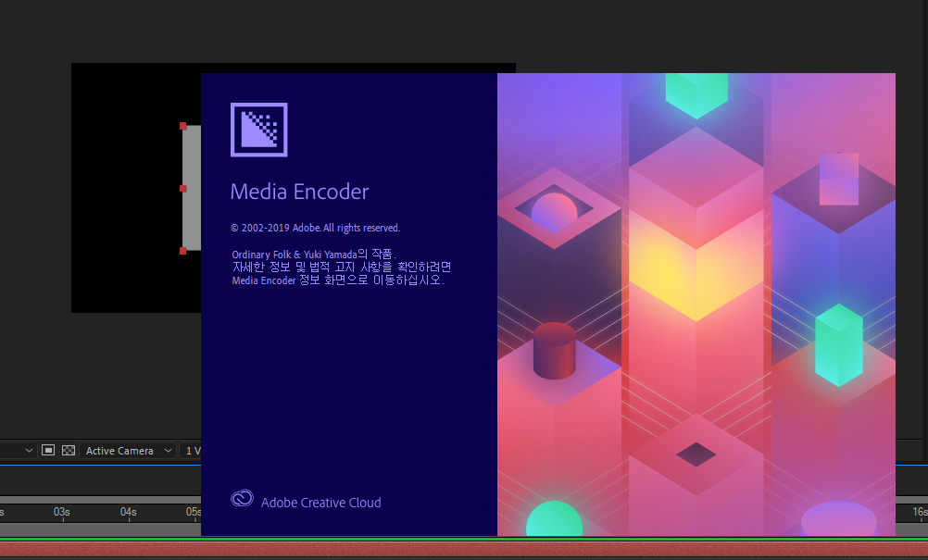Screen dimensions: 928x560
Task: Click the 16s mark on the timeline ruler
Action: [920, 512]
